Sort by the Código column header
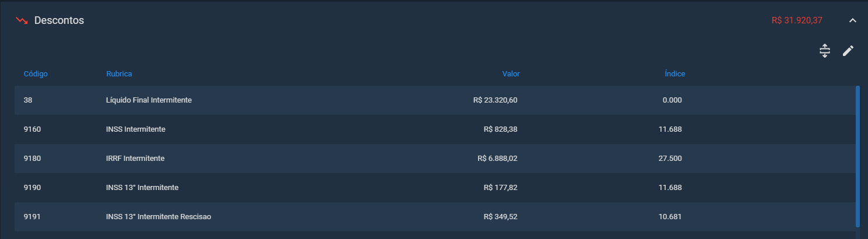Image resolution: width=868 pixels, height=239 pixels. pos(36,74)
